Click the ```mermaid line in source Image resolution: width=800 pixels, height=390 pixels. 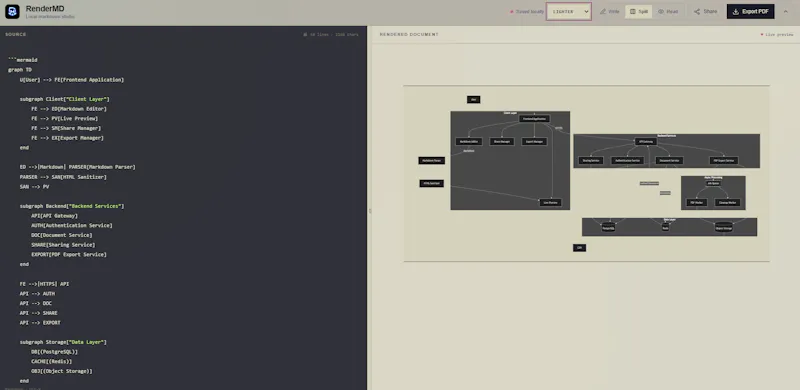tap(23, 60)
